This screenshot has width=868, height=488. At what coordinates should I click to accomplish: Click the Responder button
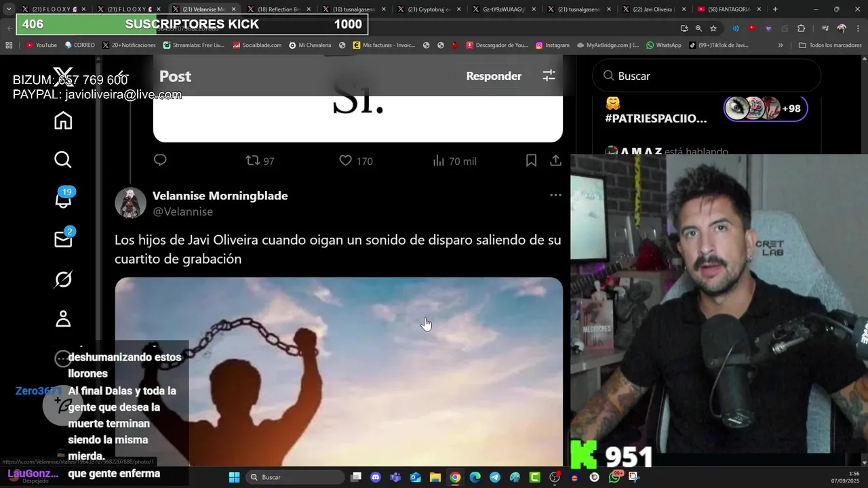(494, 76)
